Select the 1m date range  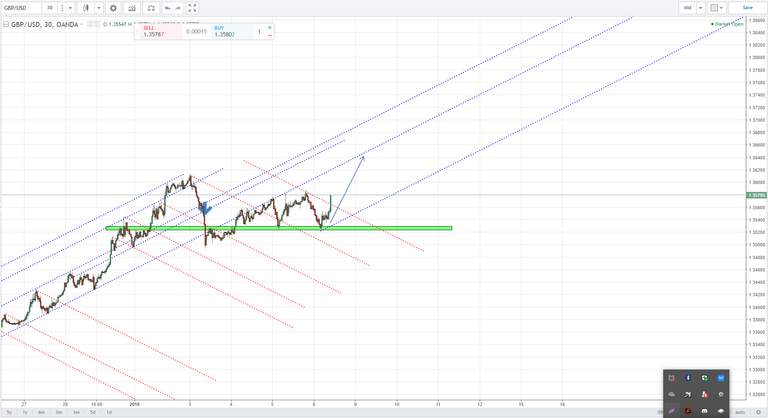(x=76, y=412)
